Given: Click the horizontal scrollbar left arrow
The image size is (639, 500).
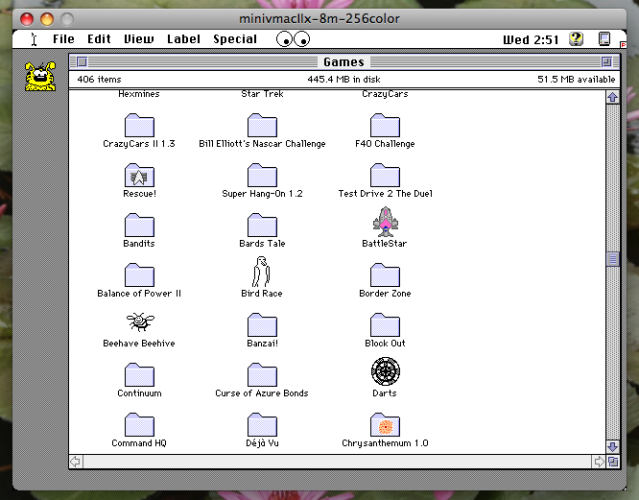Looking at the screenshot, I should 76,462.
